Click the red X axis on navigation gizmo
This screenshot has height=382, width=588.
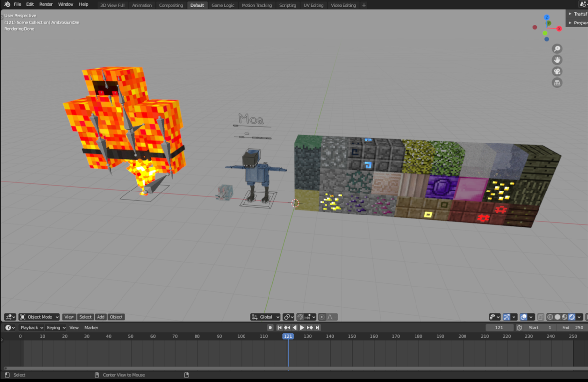pos(559,28)
